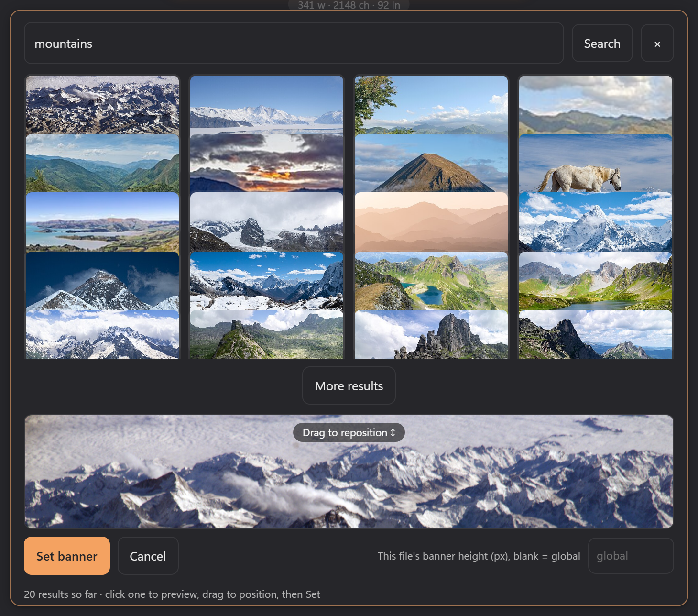Load More results
This screenshot has width=698, height=616.
pyautogui.click(x=349, y=386)
